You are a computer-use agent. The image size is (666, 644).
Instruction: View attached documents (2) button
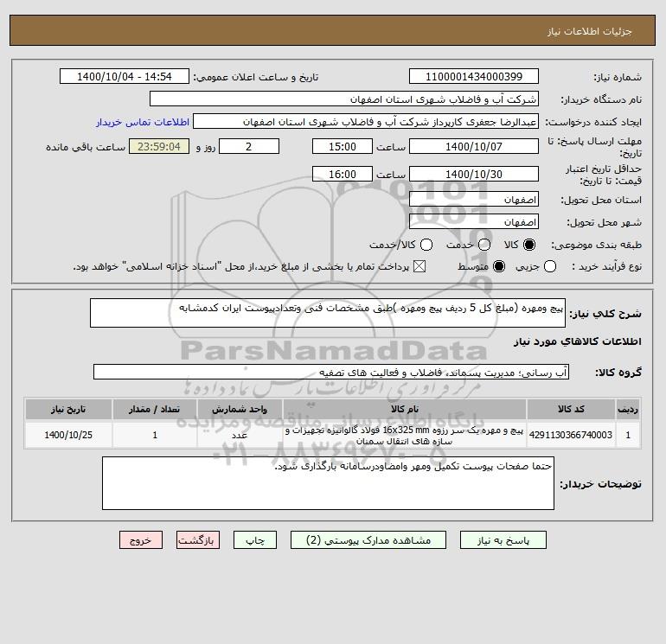pyautogui.click(x=368, y=540)
